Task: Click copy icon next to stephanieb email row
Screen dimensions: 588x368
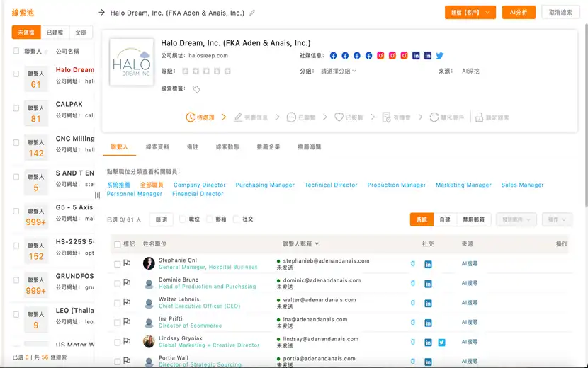Action: pos(412,263)
